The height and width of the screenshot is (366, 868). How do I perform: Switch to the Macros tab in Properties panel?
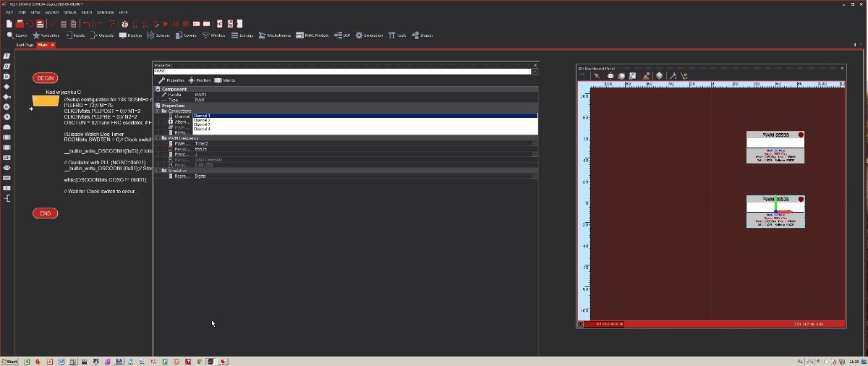pos(225,80)
